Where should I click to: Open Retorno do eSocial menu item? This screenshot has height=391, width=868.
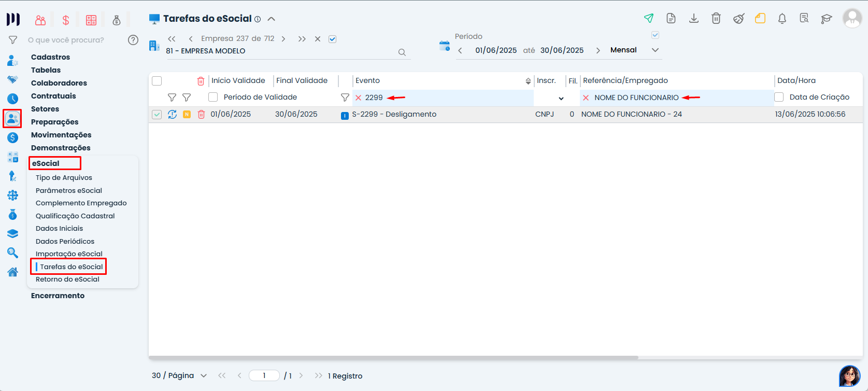67,280
